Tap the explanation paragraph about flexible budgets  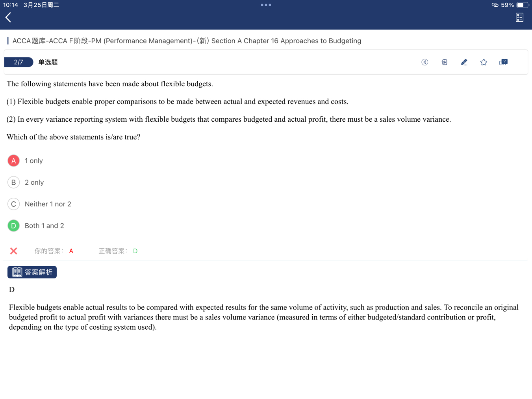point(264,317)
